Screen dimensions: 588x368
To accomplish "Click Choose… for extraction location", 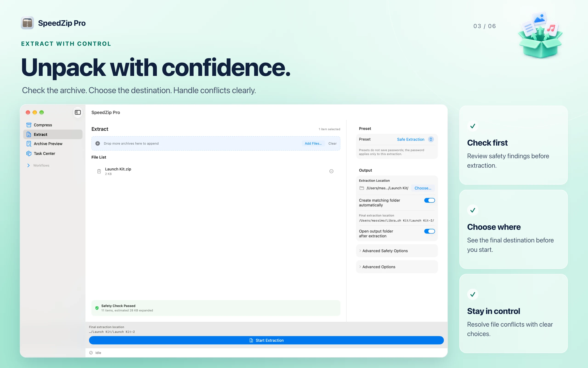I will [x=423, y=188].
